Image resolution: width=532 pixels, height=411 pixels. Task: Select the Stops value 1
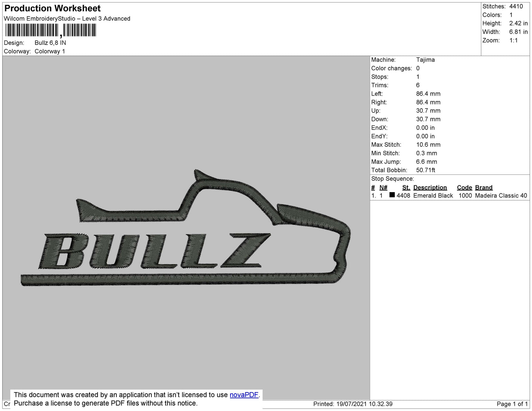418,77
